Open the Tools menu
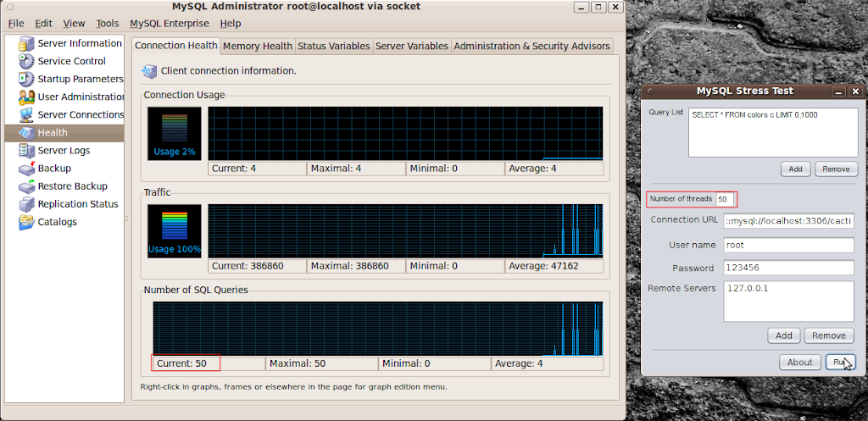 (x=108, y=23)
